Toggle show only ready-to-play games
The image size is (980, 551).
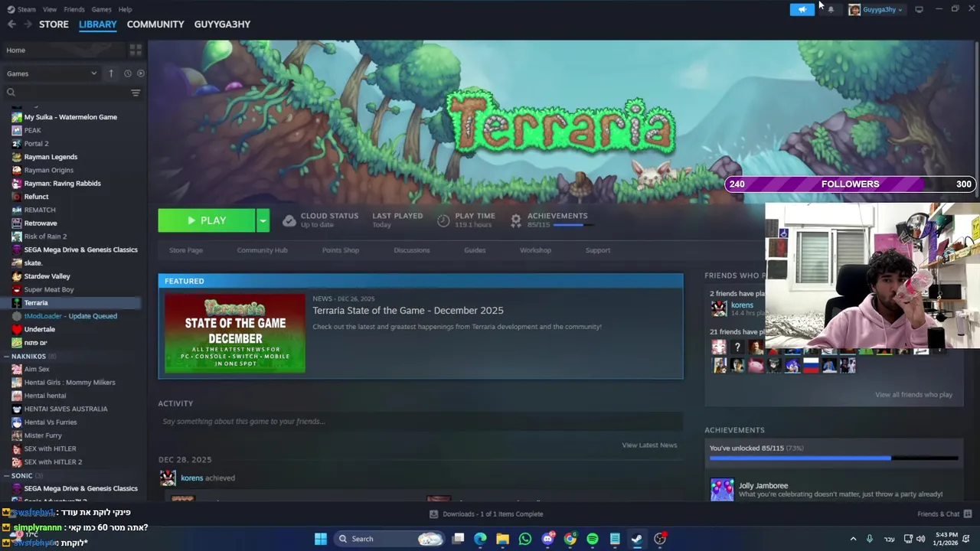click(140, 73)
